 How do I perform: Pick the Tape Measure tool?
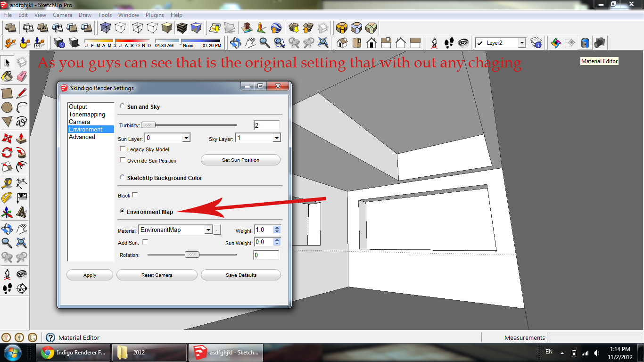coord(7,183)
